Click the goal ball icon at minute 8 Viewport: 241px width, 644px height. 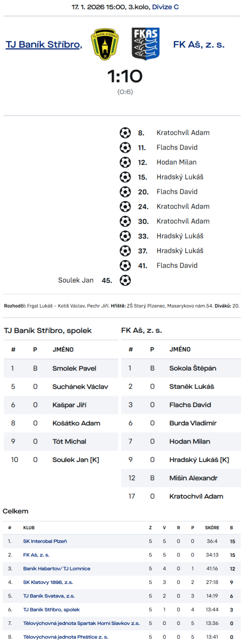[x=125, y=133]
